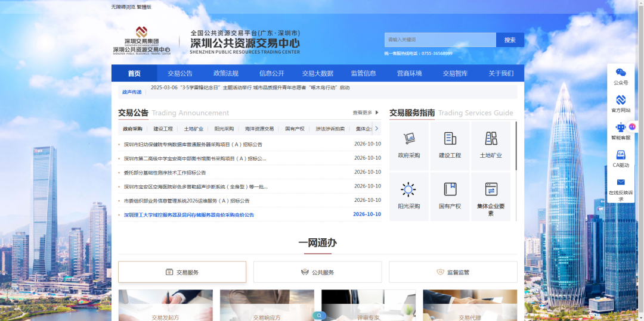Image resolution: width=644 pixels, height=321 pixels.
Task: Click the 土地矿业 service guide icon
Action: tap(491, 139)
